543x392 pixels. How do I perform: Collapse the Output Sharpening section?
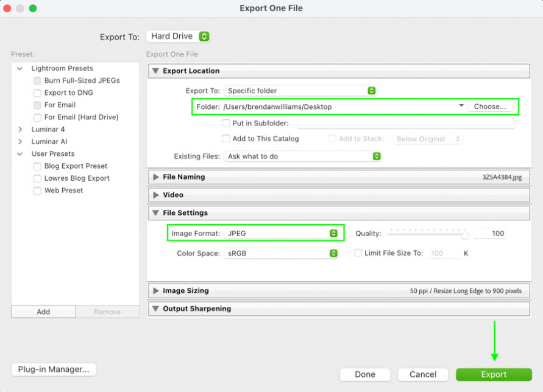pos(155,309)
